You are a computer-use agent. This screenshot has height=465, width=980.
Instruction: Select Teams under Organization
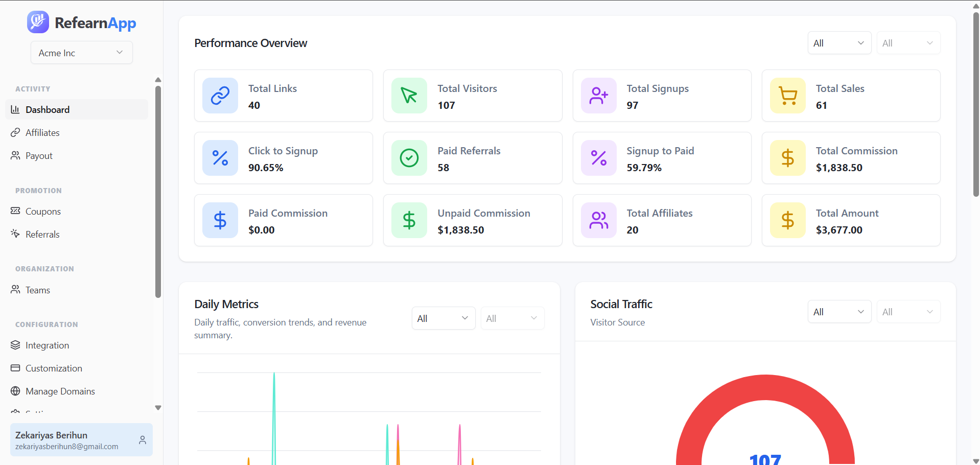(x=37, y=290)
